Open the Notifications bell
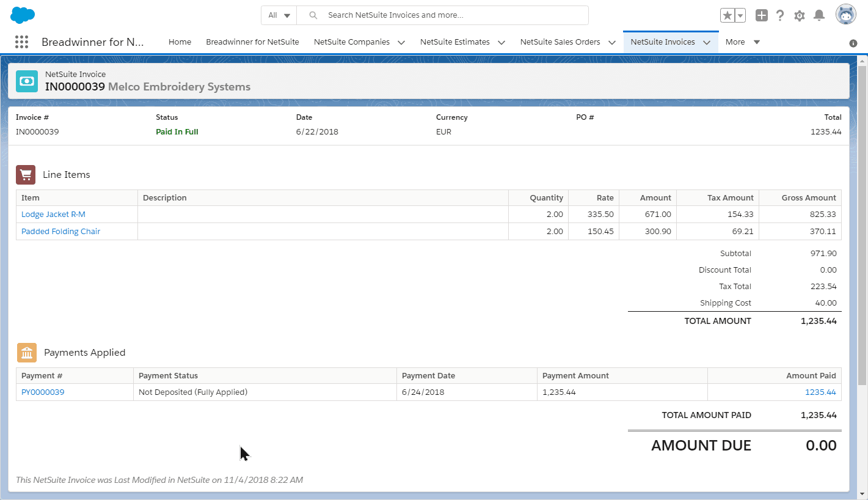Image resolution: width=868 pixels, height=500 pixels. point(819,16)
